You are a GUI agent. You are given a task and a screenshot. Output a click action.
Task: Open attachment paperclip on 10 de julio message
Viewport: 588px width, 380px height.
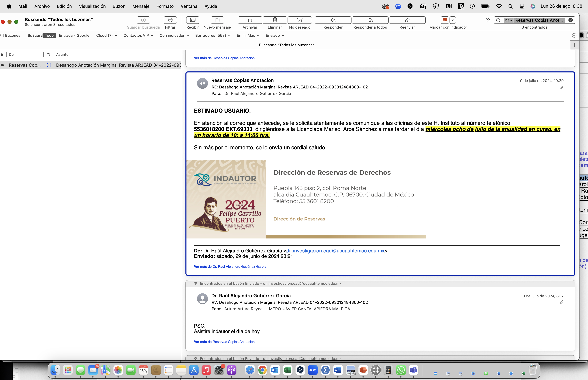pyautogui.click(x=562, y=302)
